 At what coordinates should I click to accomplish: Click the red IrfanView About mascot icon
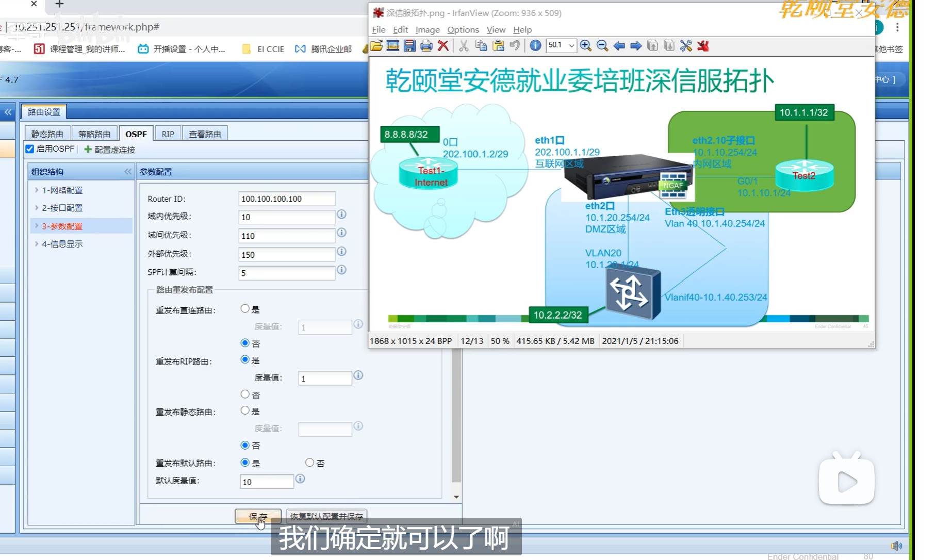(703, 46)
